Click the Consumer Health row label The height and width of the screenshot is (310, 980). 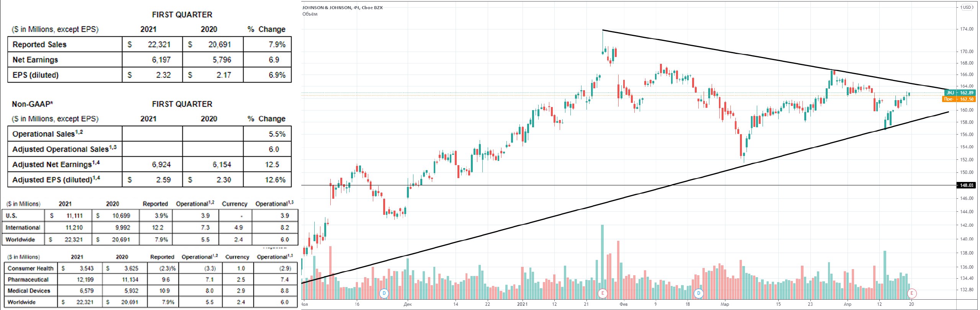(31, 268)
